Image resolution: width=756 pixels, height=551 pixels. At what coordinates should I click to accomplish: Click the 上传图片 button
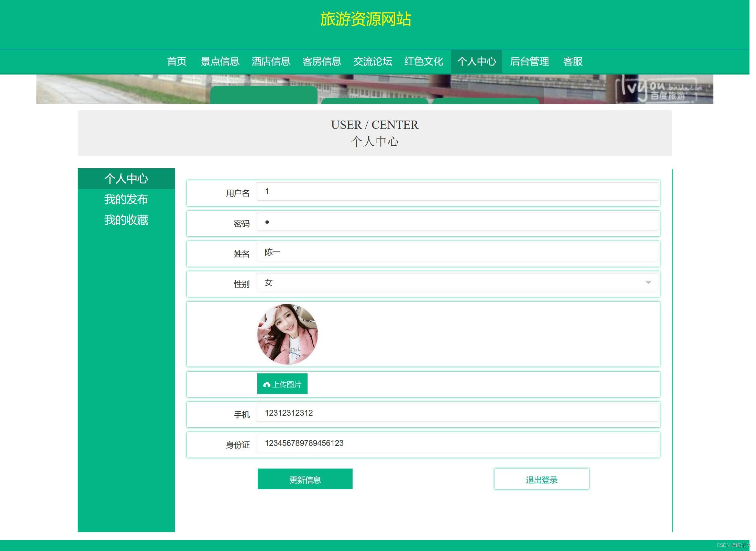click(282, 384)
